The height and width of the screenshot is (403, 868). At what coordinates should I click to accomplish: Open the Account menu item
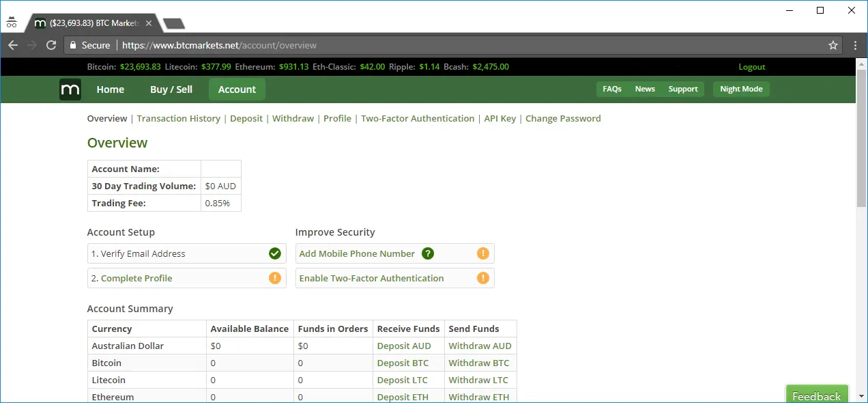point(237,89)
